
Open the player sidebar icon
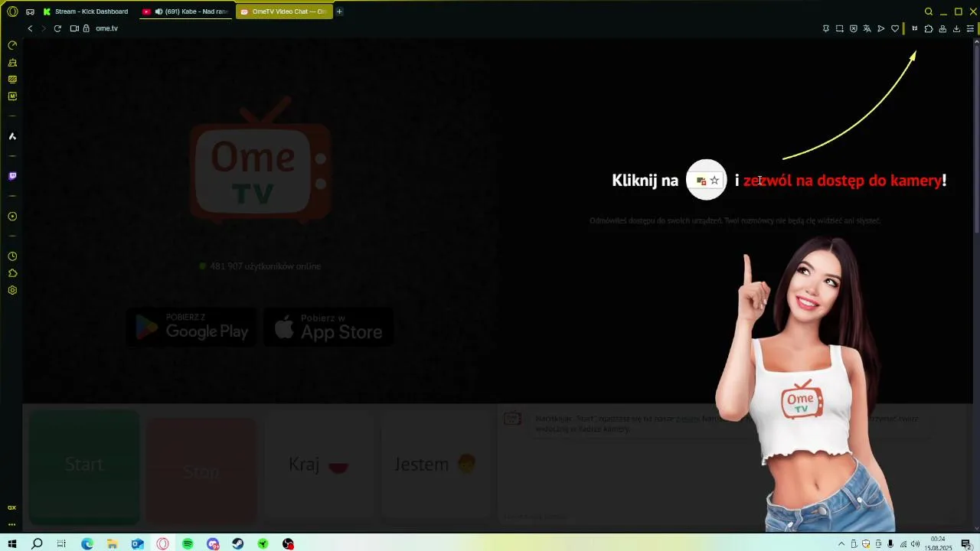(x=12, y=217)
